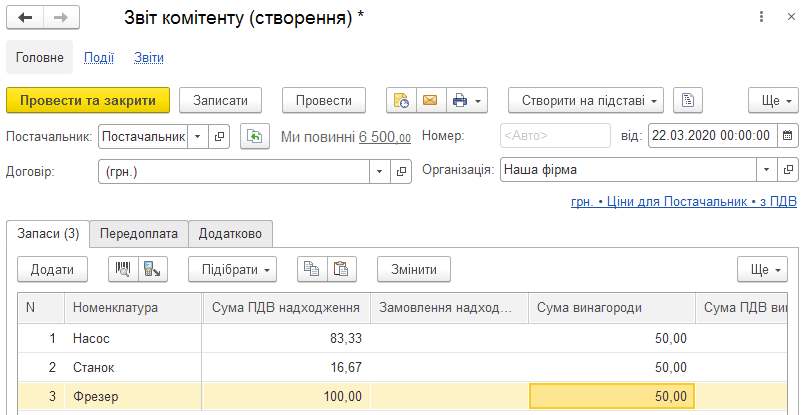The height and width of the screenshot is (415, 804).
Task: Click data collection terminal icon
Action: coord(153,269)
